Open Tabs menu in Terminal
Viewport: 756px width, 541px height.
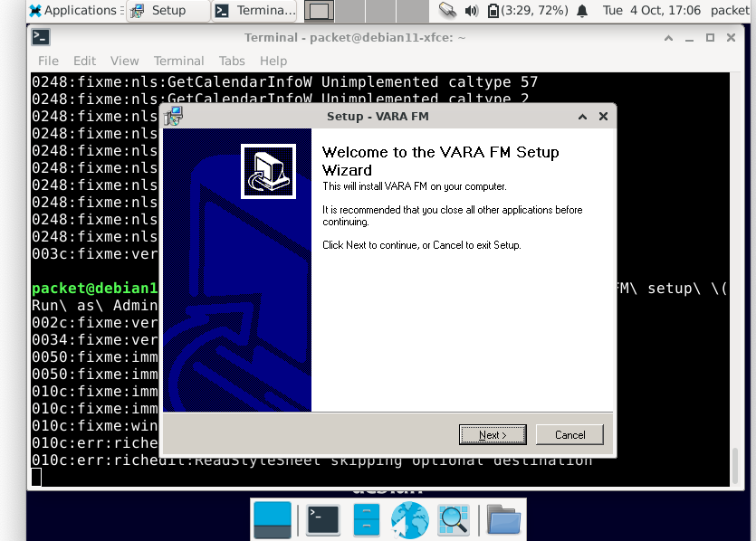(232, 61)
